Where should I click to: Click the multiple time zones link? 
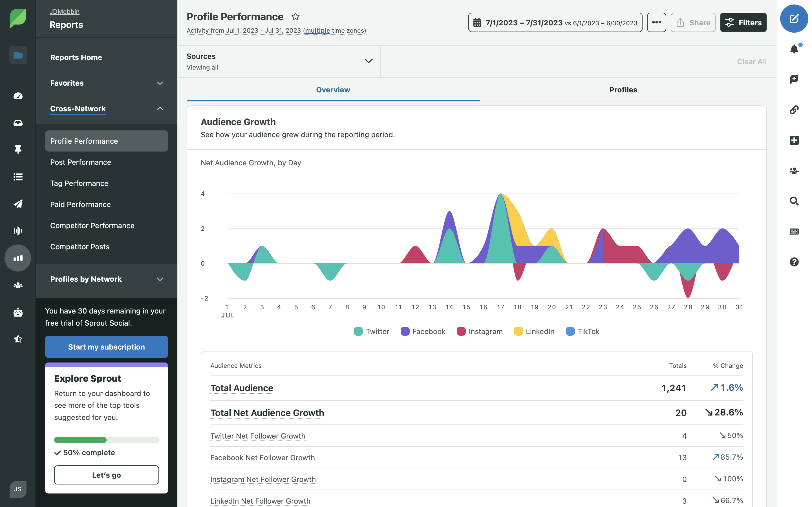[x=317, y=30]
